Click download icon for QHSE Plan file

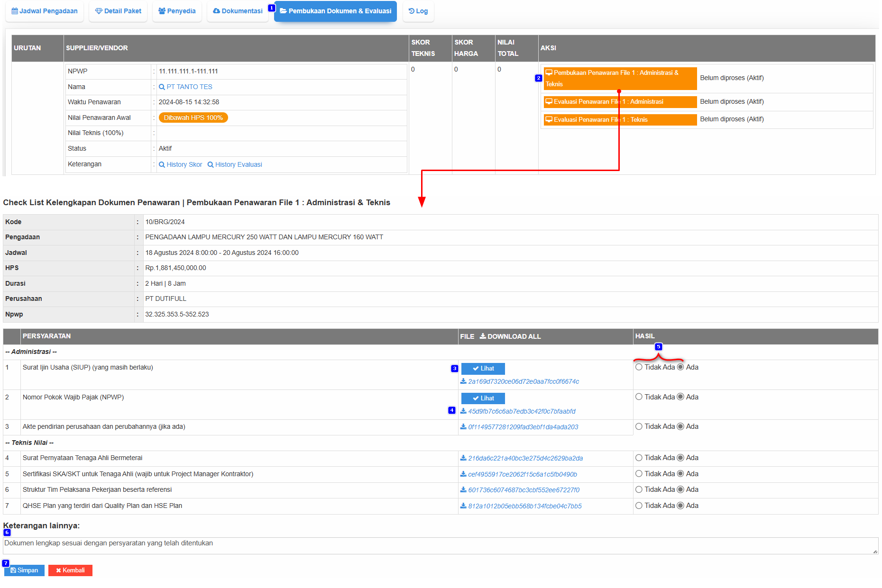(463, 506)
